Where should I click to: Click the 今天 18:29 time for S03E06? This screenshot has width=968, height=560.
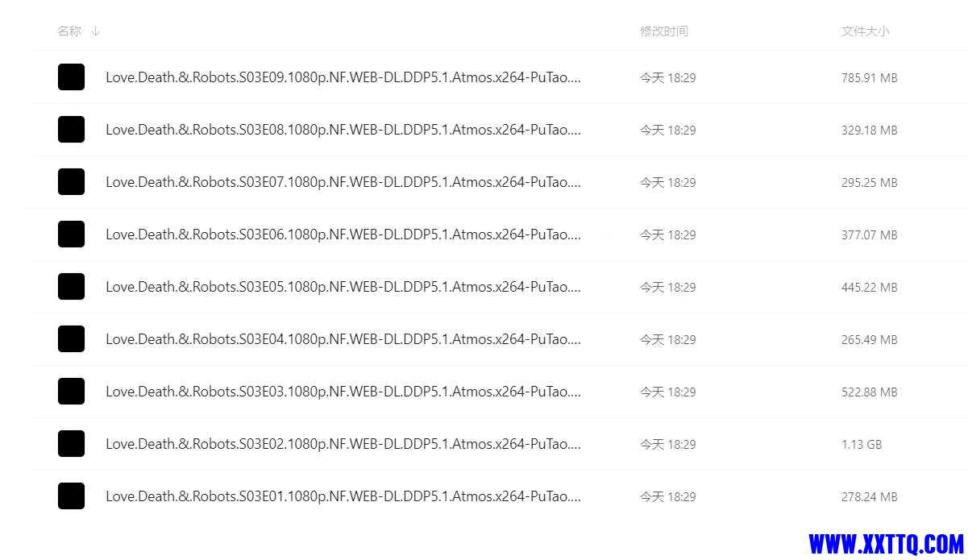coord(667,235)
